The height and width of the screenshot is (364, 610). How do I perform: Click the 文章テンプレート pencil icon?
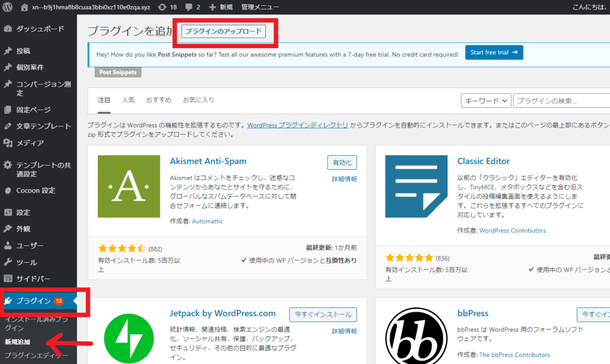pos(8,126)
